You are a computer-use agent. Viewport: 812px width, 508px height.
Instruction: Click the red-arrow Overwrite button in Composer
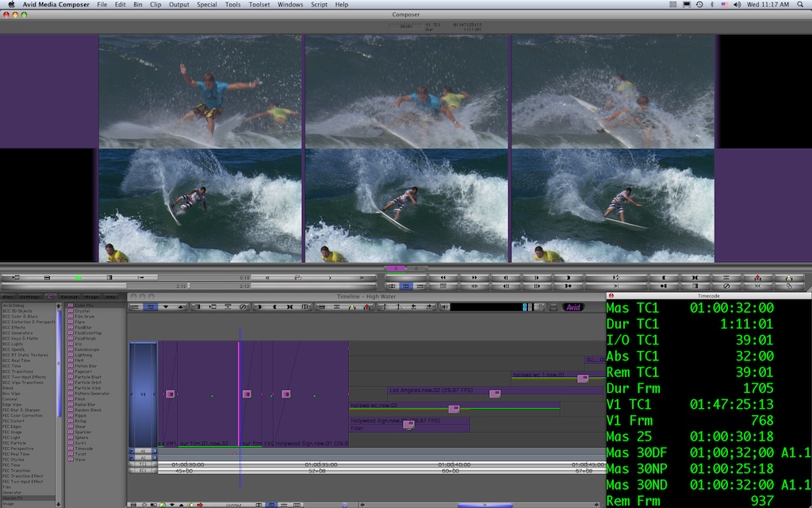[757, 278]
